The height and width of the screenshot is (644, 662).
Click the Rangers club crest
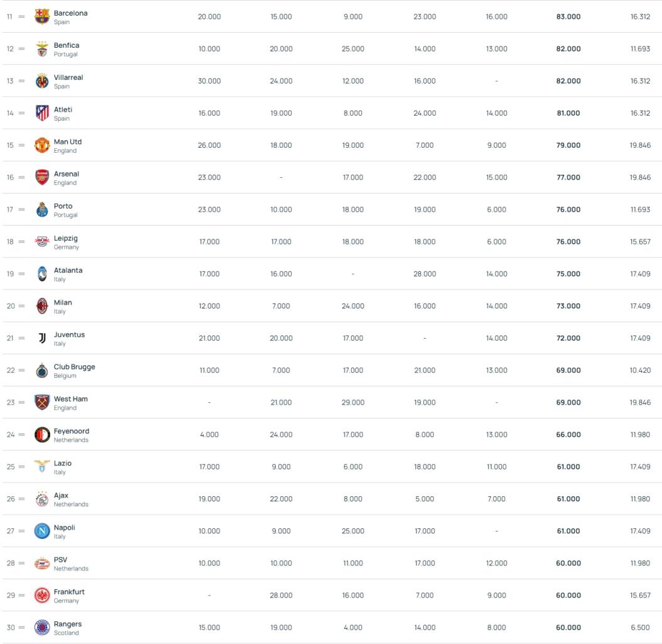(x=42, y=628)
